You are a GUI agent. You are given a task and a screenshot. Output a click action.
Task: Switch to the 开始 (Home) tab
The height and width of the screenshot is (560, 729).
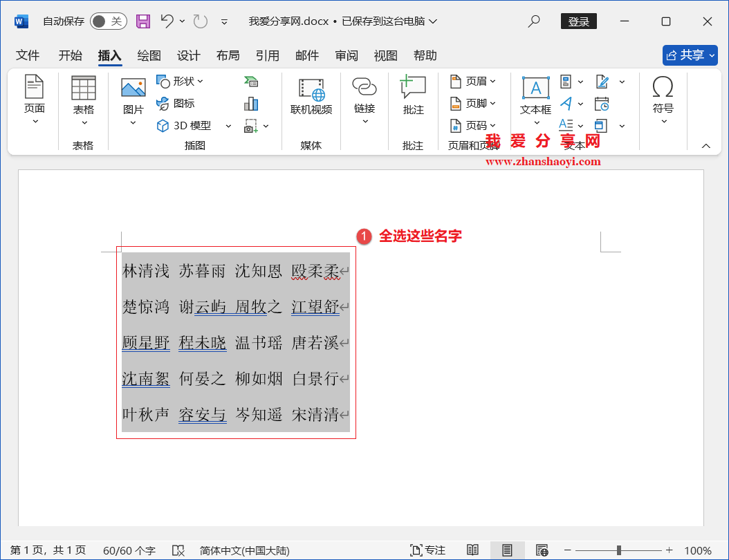click(71, 55)
